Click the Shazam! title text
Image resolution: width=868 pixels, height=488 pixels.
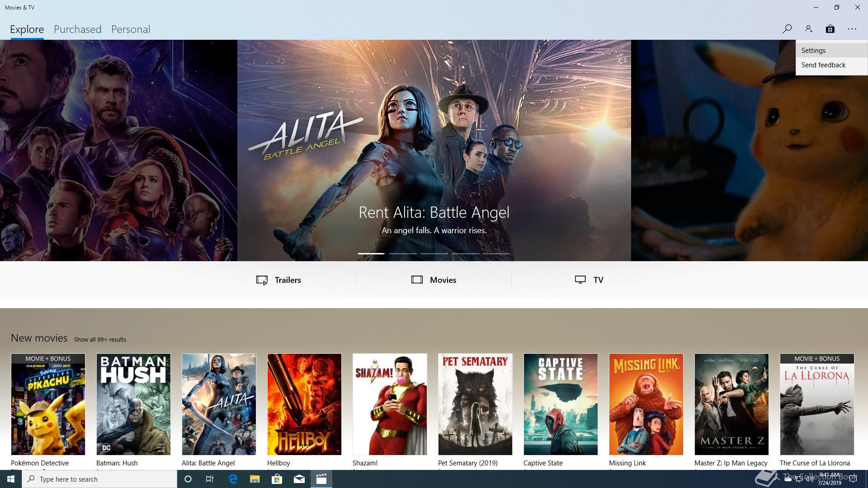(365, 463)
